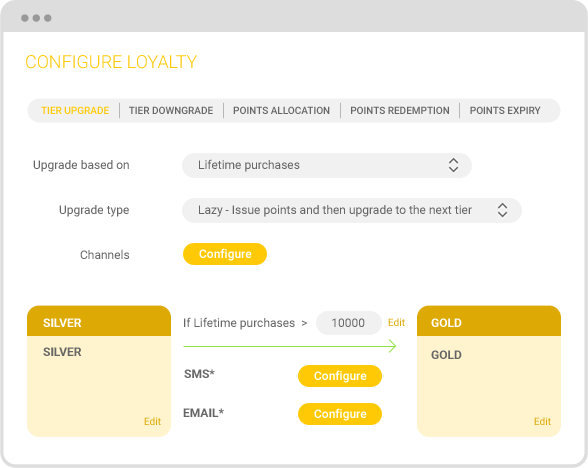588x468 pixels.
Task: Open the Points Expiry tab
Action: (505, 111)
